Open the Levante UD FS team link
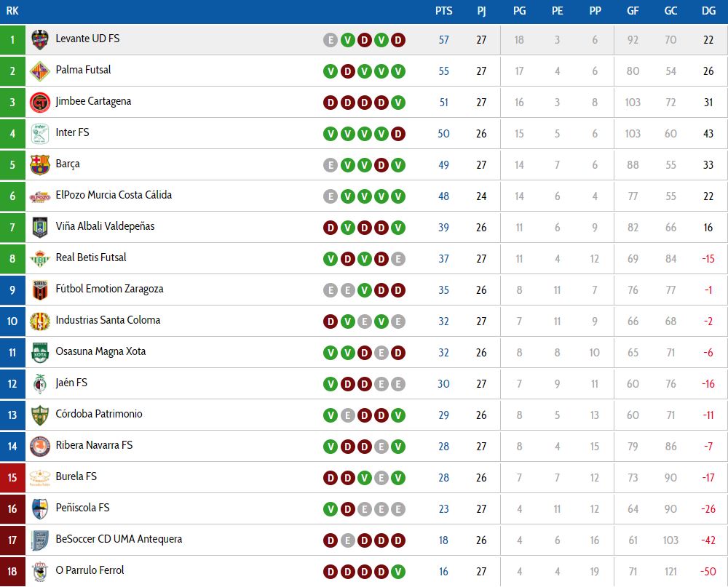Image resolution: width=728 pixels, height=587 pixels. 87,39
